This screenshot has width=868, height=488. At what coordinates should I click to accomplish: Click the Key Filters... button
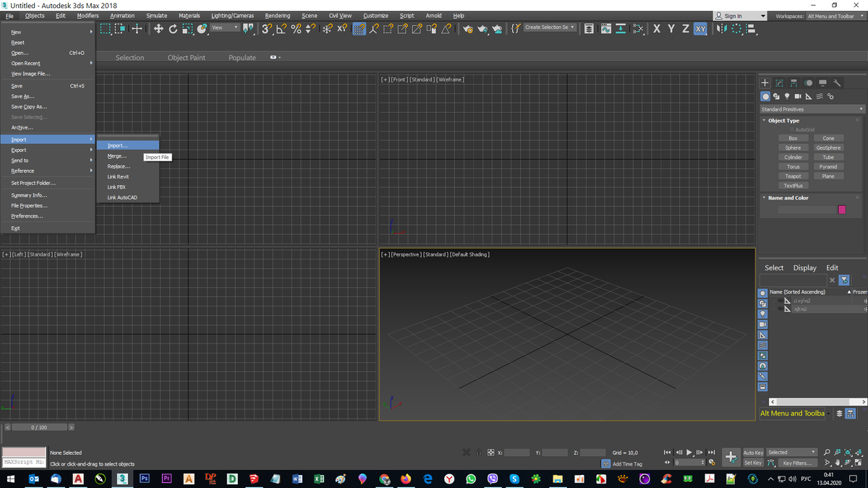[797, 463]
